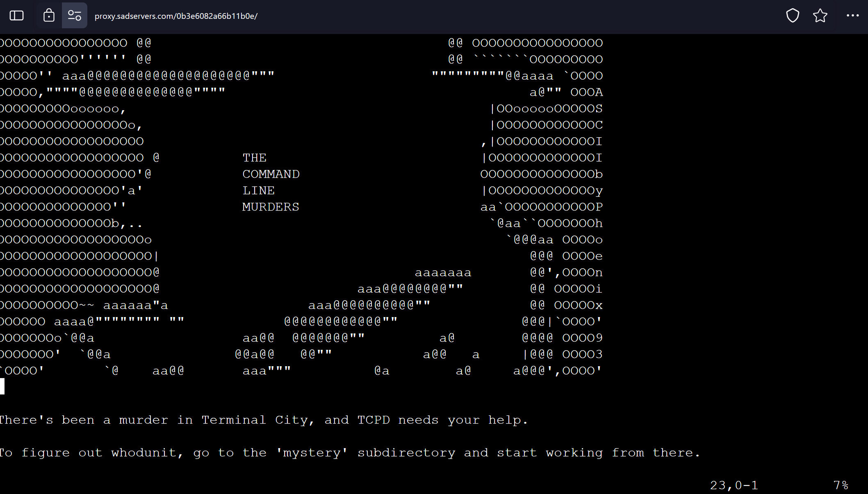Viewport: 868px width, 494px height.
Task: Click the 23,0-1 cursor position indicator
Action: click(x=734, y=485)
